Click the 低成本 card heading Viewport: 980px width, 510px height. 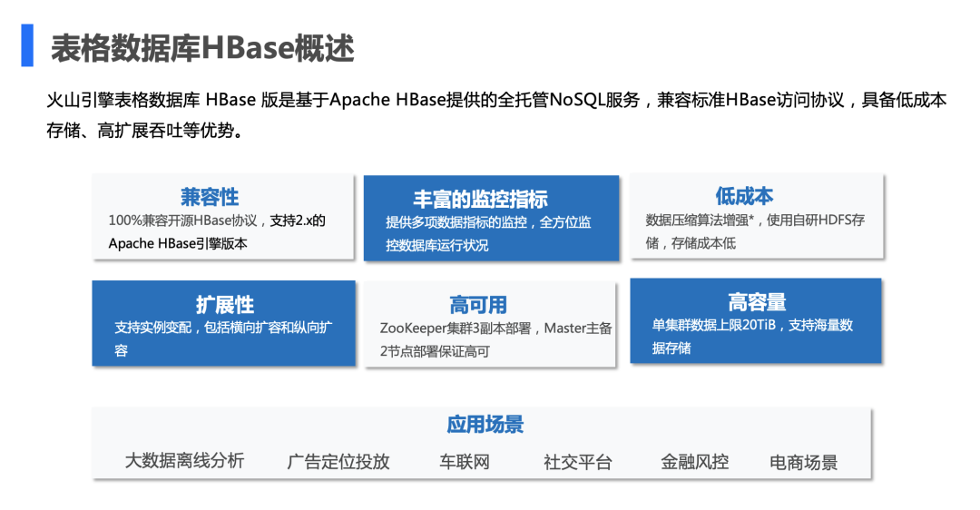[x=744, y=196]
